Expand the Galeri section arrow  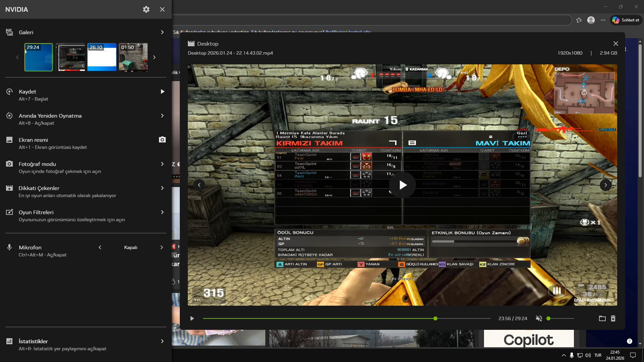pos(162,32)
